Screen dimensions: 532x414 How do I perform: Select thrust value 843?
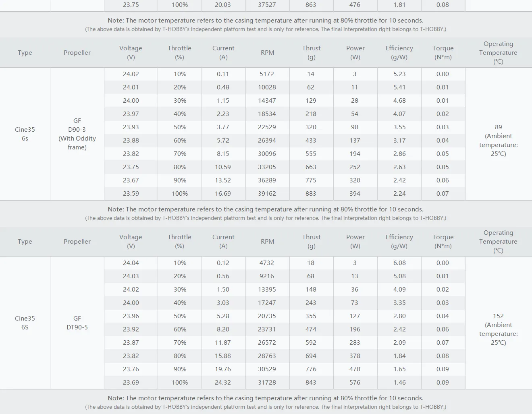point(311,383)
